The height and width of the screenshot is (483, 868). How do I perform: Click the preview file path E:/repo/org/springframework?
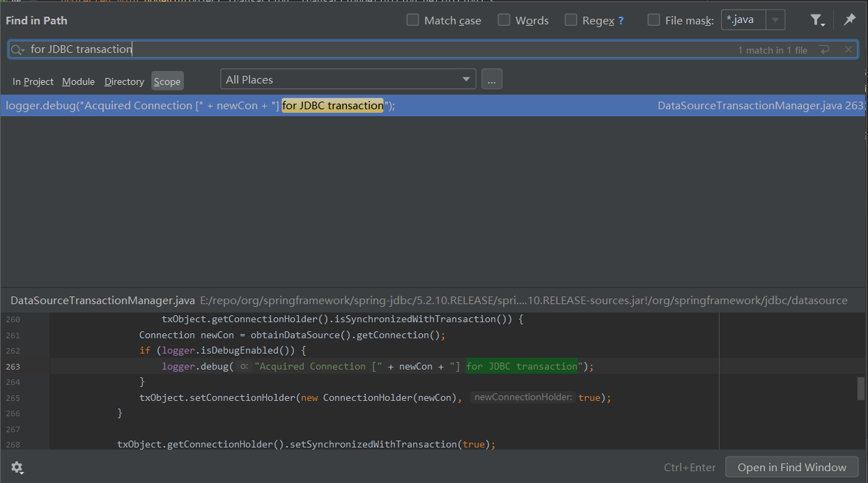coord(524,301)
